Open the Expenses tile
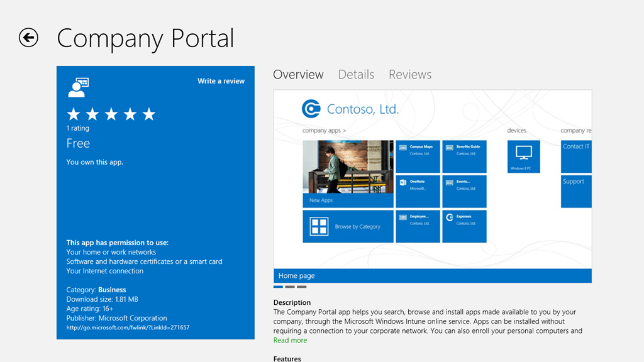This screenshot has width=644, height=362. click(x=464, y=226)
